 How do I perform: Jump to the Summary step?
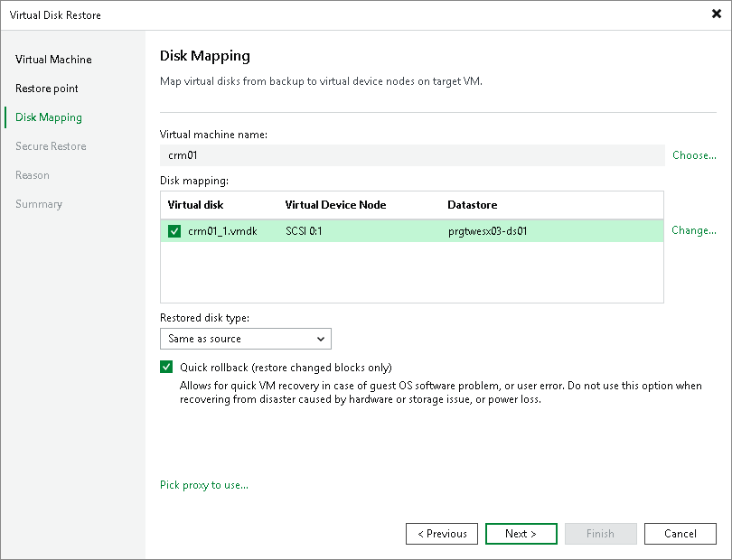(x=39, y=203)
